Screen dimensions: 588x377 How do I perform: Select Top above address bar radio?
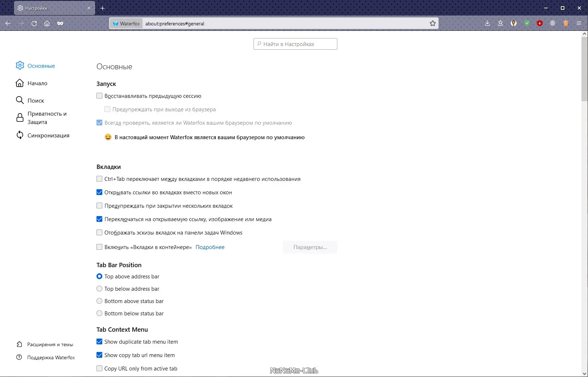pyautogui.click(x=99, y=277)
